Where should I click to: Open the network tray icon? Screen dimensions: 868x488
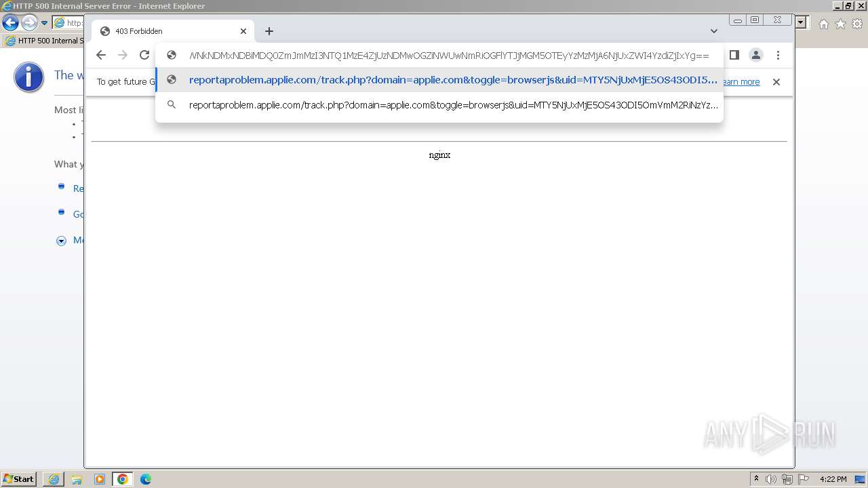point(787,479)
